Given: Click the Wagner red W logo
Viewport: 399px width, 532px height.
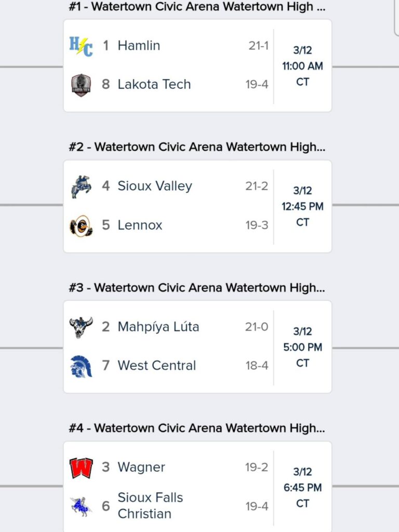Looking at the screenshot, I should coord(81,468).
